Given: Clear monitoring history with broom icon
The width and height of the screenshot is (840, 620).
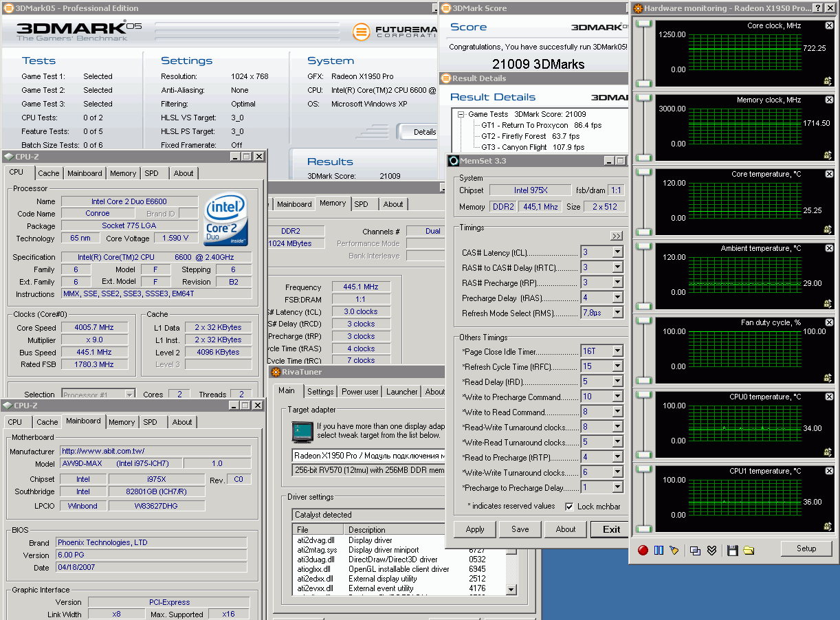Looking at the screenshot, I should coord(674,550).
